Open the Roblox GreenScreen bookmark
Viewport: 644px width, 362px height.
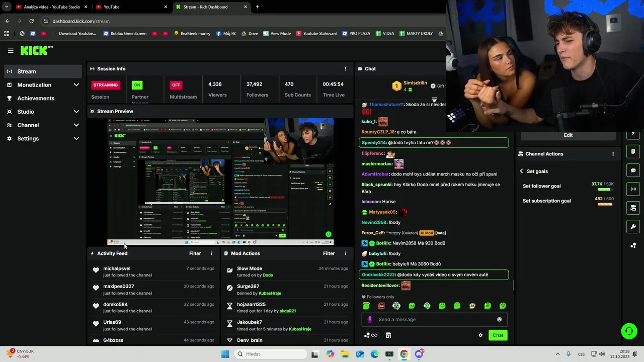click(x=125, y=34)
